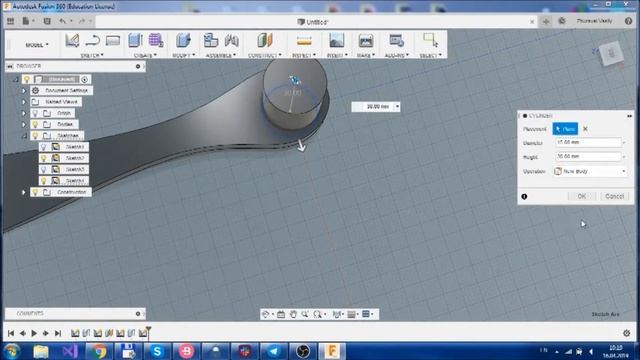Expand the Construction folder
Screen dimensions: 640x360
click(x=24, y=192)
